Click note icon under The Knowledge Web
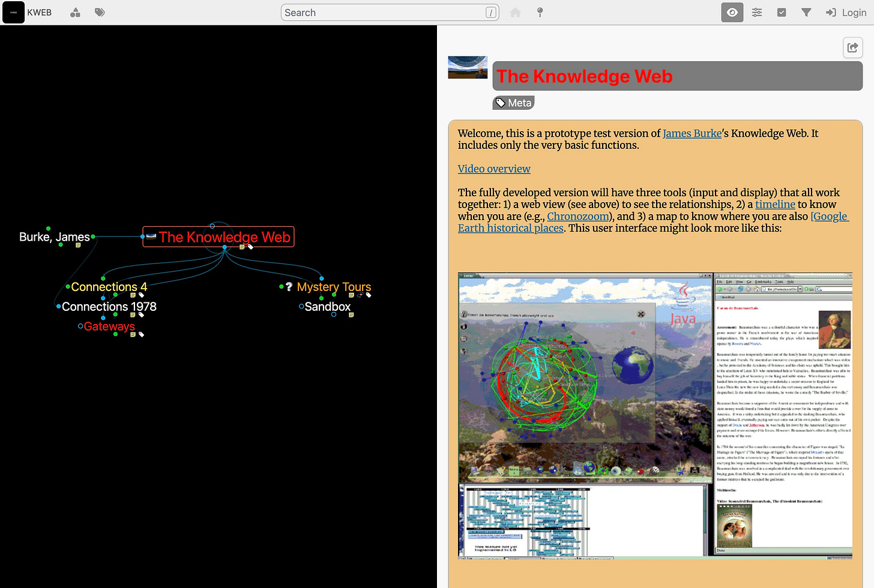874x588 pixels. [x=242, y=247]
